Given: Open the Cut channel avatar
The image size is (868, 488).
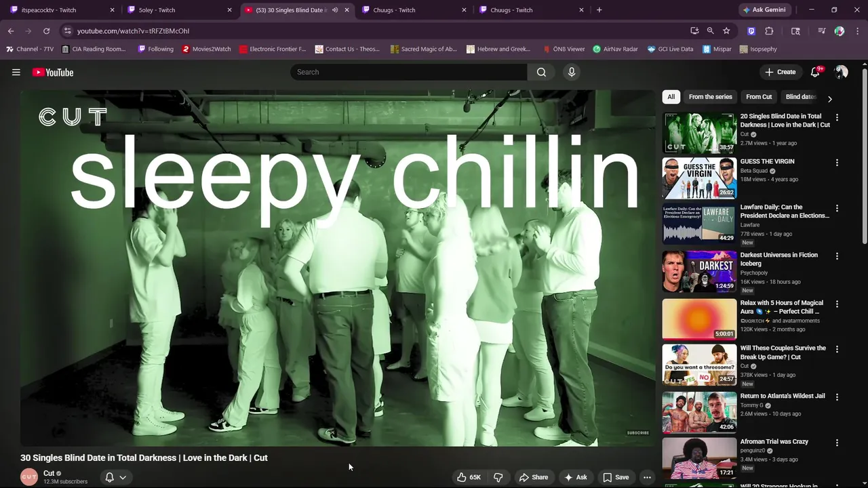Looking at the screenshot, I should point(29,477).
